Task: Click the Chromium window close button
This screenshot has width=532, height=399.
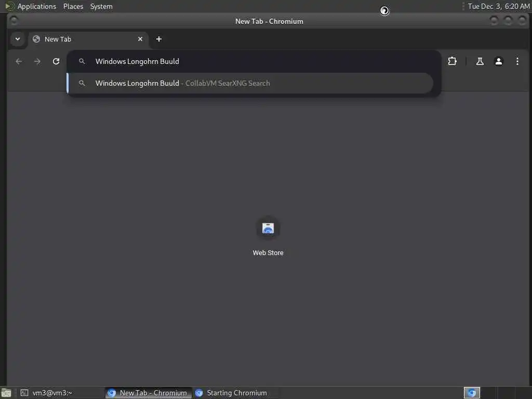Action: (522, 21)
